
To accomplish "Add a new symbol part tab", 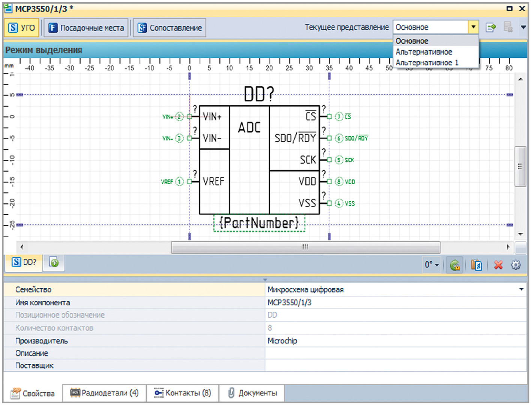I will pos(54,263).
